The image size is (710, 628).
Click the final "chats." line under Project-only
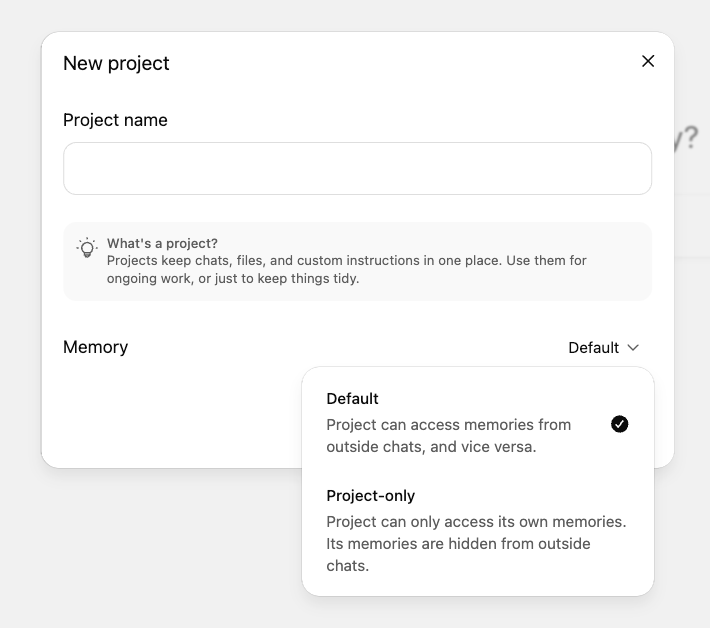tap(347, 565)
